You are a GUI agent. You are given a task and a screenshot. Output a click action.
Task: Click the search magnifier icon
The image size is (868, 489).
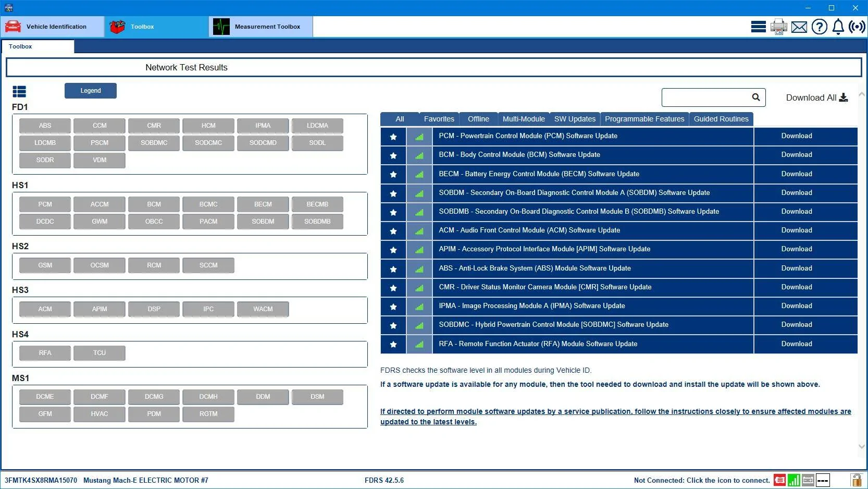[x=756, y=97]
